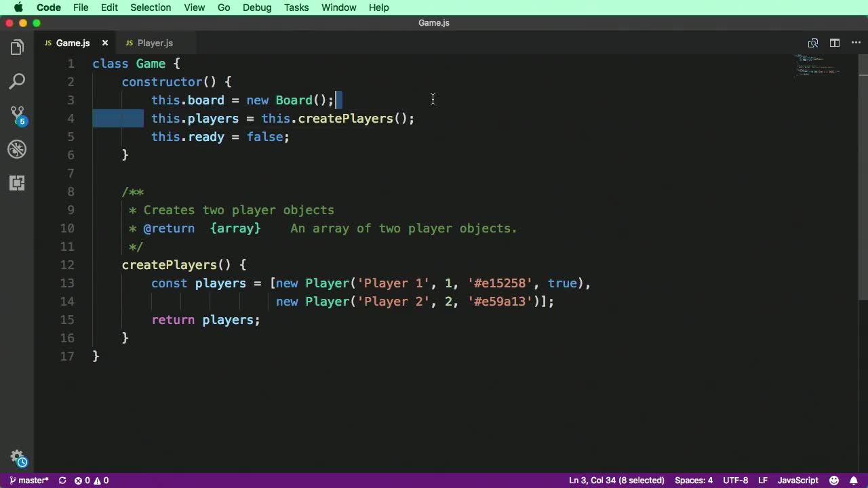Click the minimap in the top-right editor area
The image size is (868, 488).
pos(817,68)
